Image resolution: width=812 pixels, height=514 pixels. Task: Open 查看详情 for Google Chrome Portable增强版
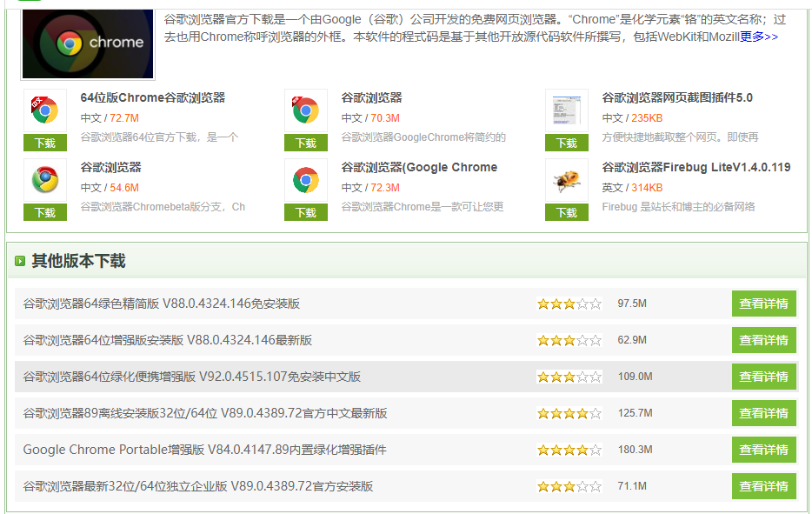763,450
